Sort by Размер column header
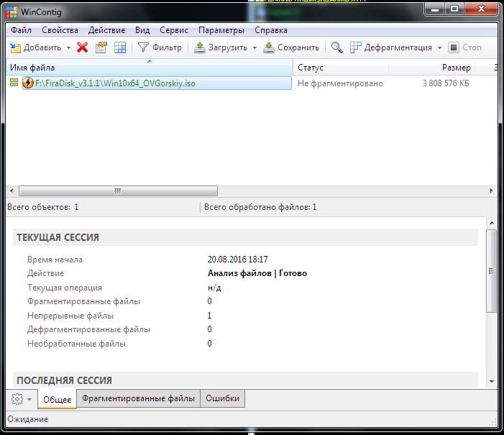Screen dimensions: 504x435 click(431, 67)
